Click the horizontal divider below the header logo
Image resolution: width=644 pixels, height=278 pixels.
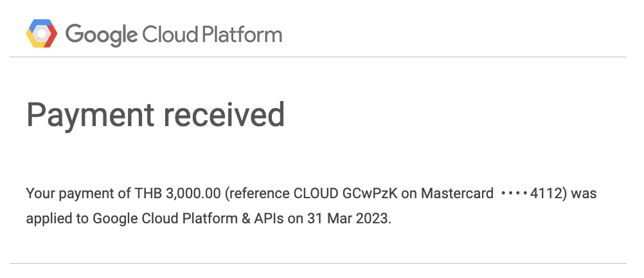pyautogui.click(x=318, y=57)
